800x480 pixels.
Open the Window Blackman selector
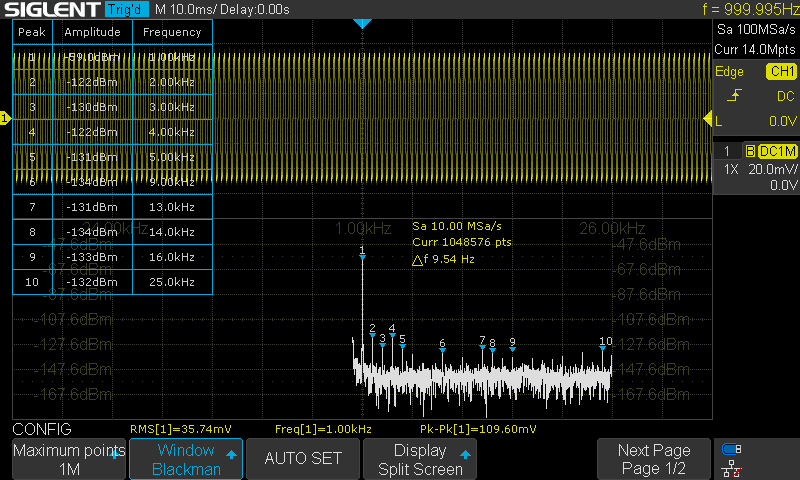click(x=186, y=459)
